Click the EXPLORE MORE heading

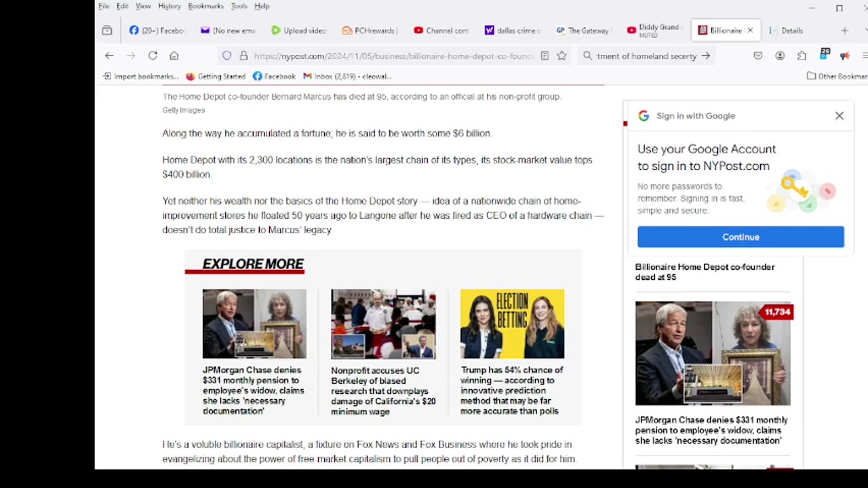(253, 264)
